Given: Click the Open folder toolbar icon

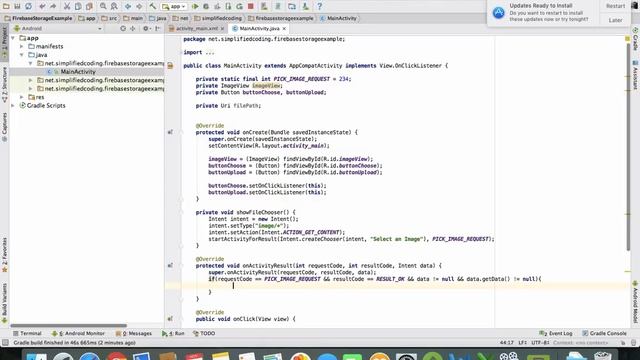Looking at the screenshot, I should (6, 7).
